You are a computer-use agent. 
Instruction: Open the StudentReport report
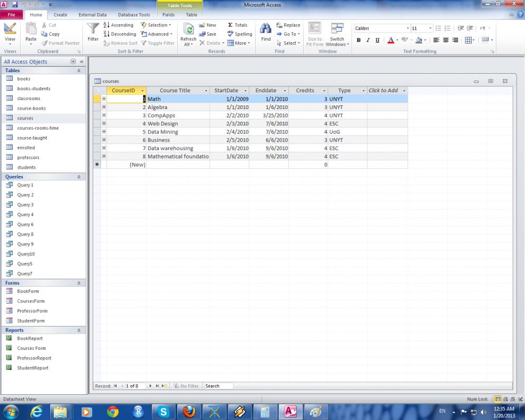pyautogui.click(x=33, y=368)
